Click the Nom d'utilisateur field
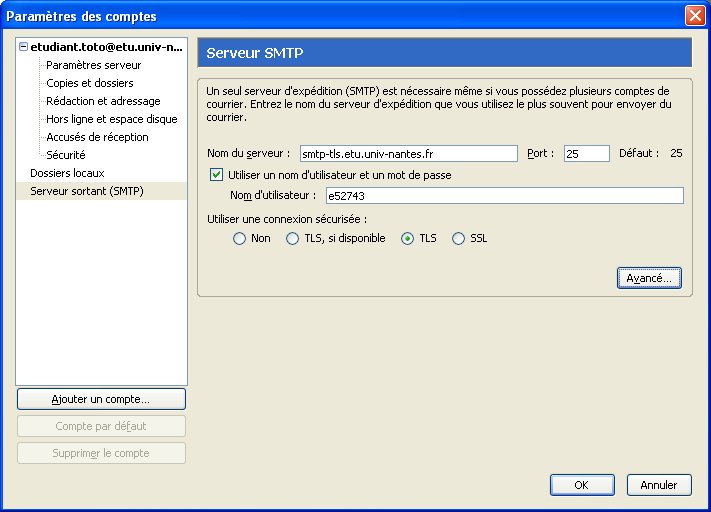 coord(504,196)
